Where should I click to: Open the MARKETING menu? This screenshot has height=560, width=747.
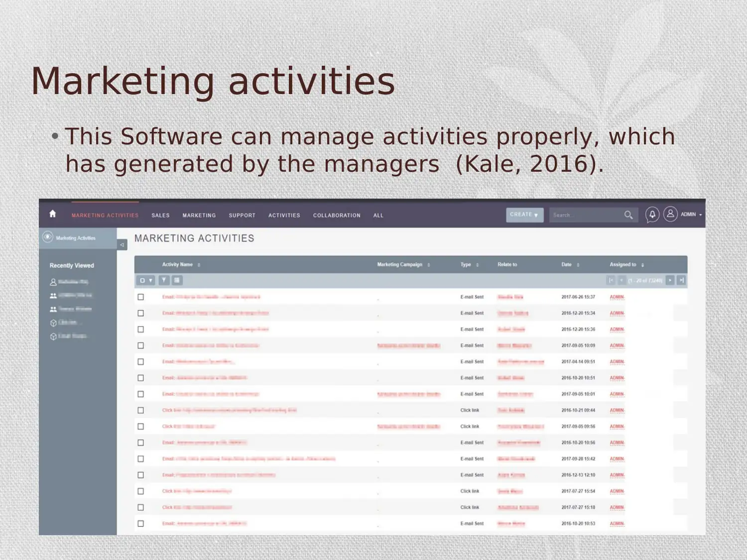[199, 216]
